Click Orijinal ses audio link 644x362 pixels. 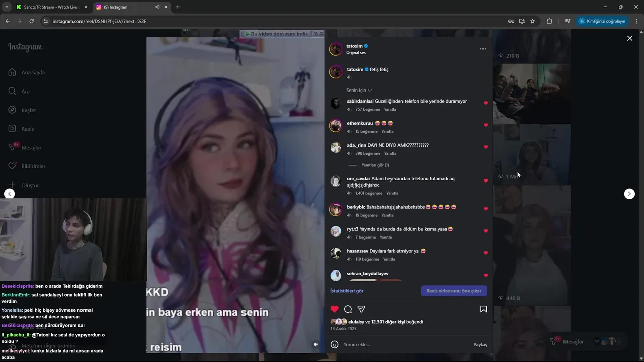pos(356,53)
